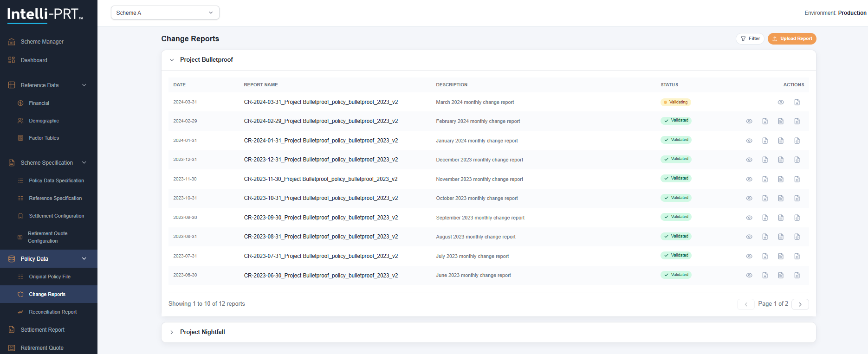Image resolution: width=868 pixels, height=354 pixels.
Task: Open Factor Tables in the sidebar
Action: point(44,138)
